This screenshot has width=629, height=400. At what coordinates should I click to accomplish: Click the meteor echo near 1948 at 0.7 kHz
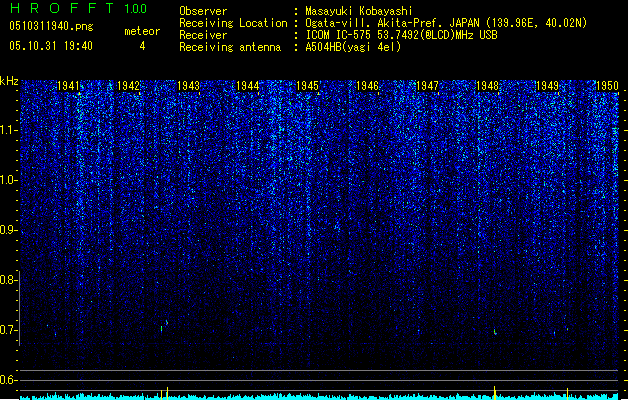[x=495, y=332]
